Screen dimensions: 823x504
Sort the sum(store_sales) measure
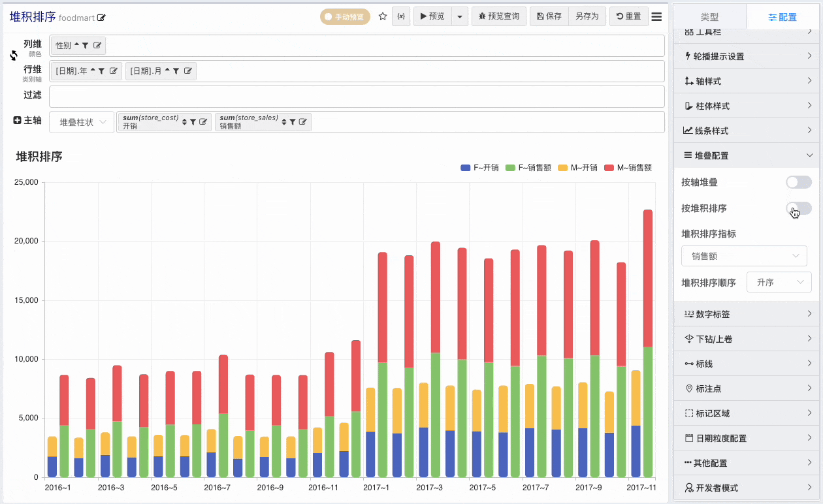point(284,122)
